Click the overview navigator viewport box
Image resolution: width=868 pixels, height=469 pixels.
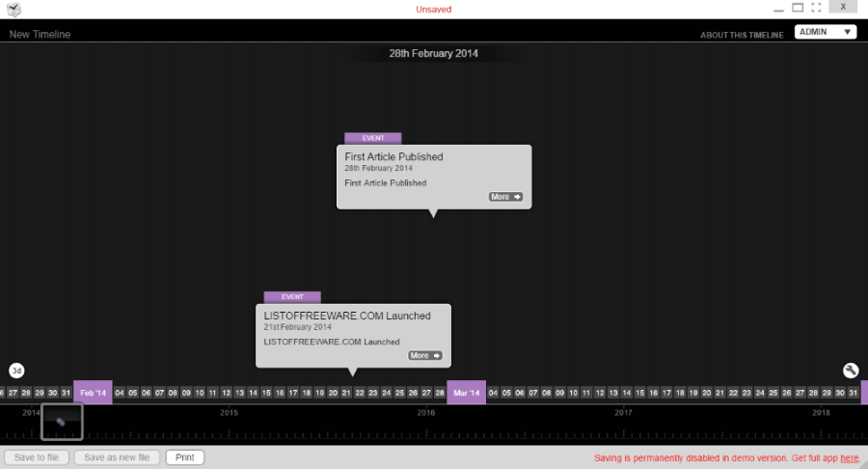point(62,422)
